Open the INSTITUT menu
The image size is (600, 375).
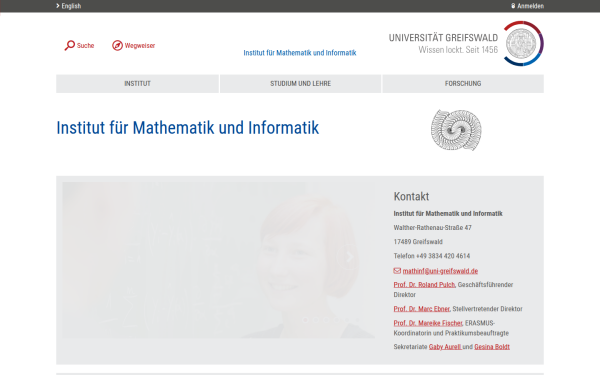137,83
